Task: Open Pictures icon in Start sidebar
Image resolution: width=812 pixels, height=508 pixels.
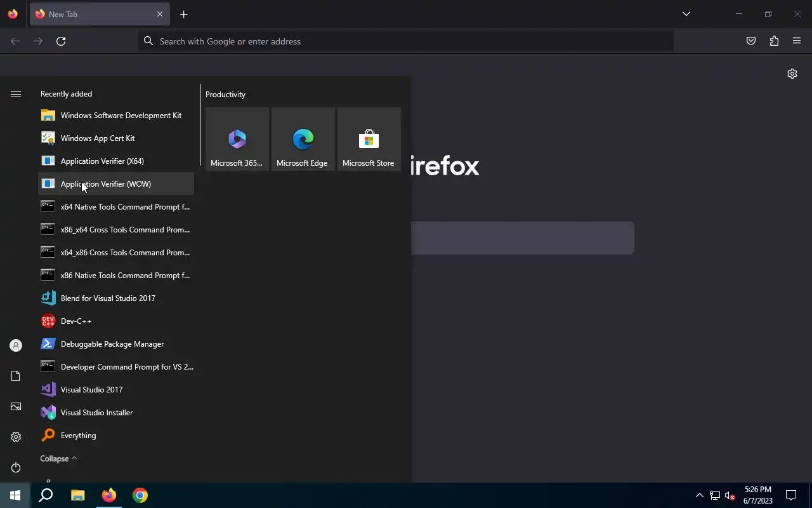Action: (x=16, y=406)
